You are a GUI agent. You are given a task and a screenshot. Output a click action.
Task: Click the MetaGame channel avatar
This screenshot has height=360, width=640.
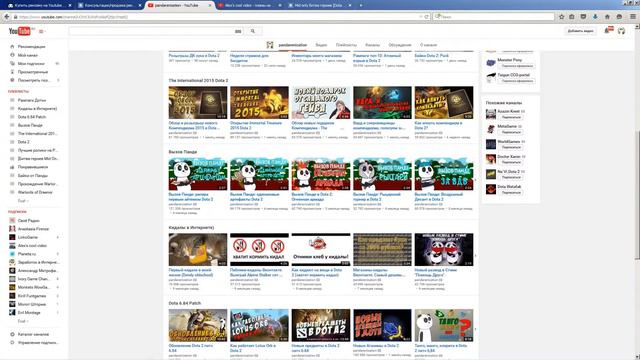491,129
